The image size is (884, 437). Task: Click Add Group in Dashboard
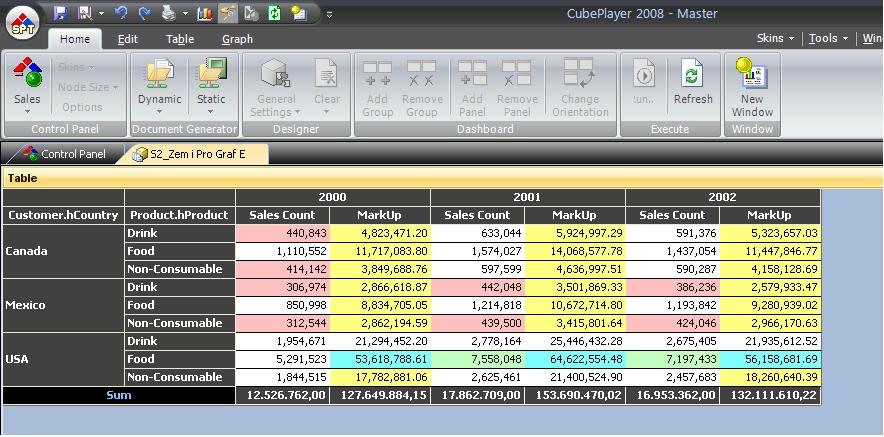(377, 88)
